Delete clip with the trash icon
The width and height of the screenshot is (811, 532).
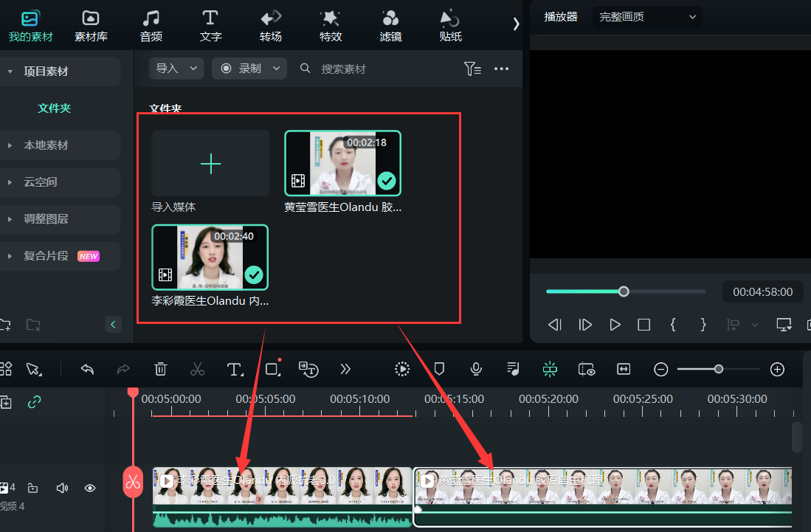tap(161, 369)
